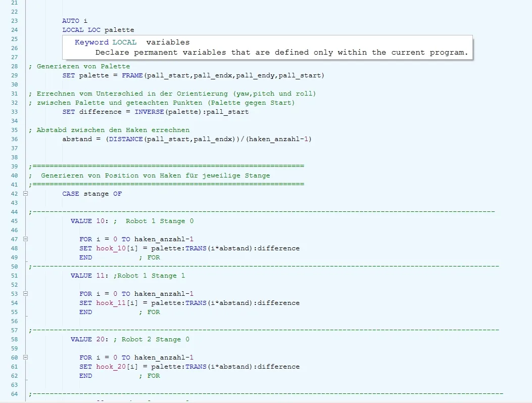Image resolution: width=532 pixels, height=403 pixels.
Task: Click the END keyword on line 49
Action: pyautogui.click(x=85, y=257)
